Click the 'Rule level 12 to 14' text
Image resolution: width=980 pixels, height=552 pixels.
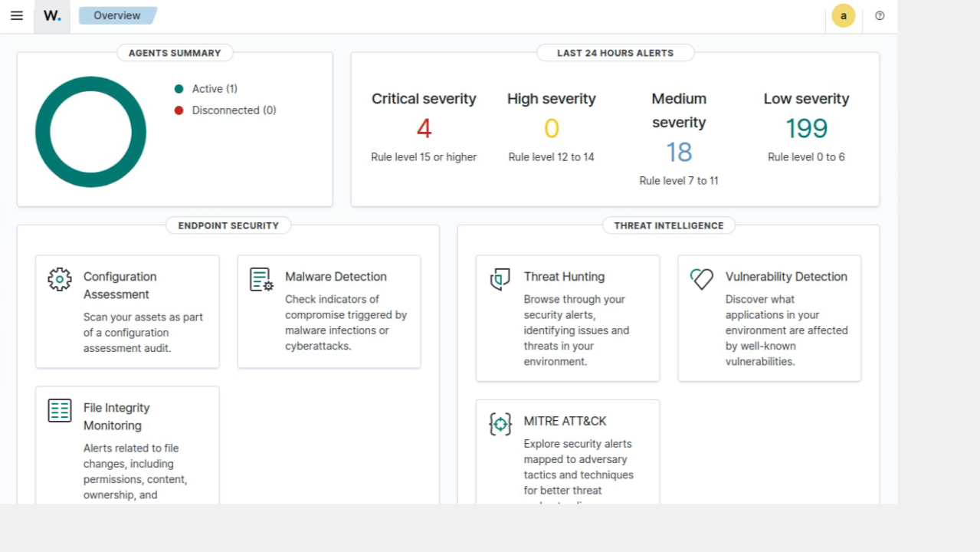[x=552, y=157]
